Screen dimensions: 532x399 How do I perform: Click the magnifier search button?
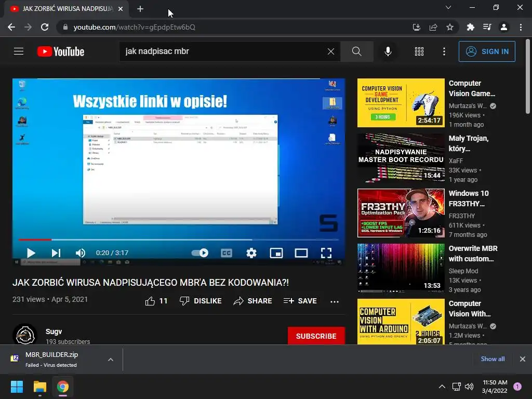(x=356, y=51)
